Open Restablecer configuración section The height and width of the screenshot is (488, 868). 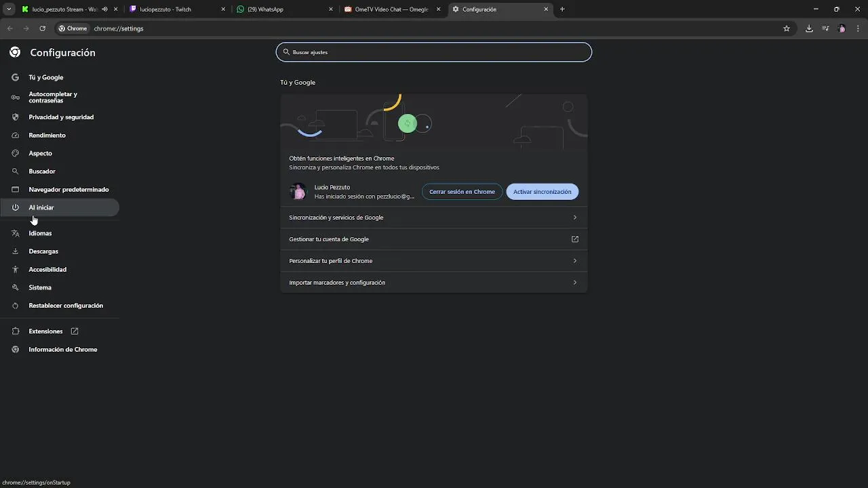pos(60,306)
